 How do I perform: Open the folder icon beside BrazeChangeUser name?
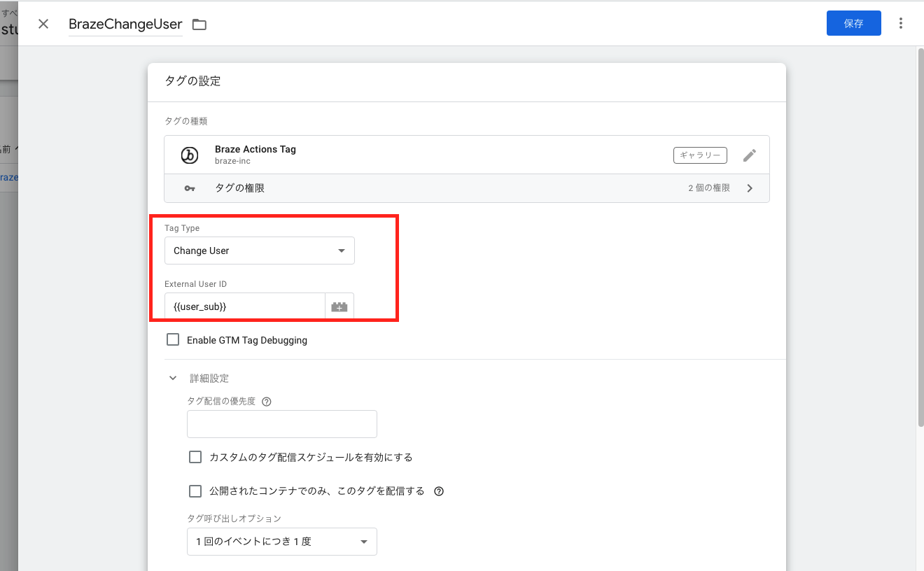pos(199,23)
